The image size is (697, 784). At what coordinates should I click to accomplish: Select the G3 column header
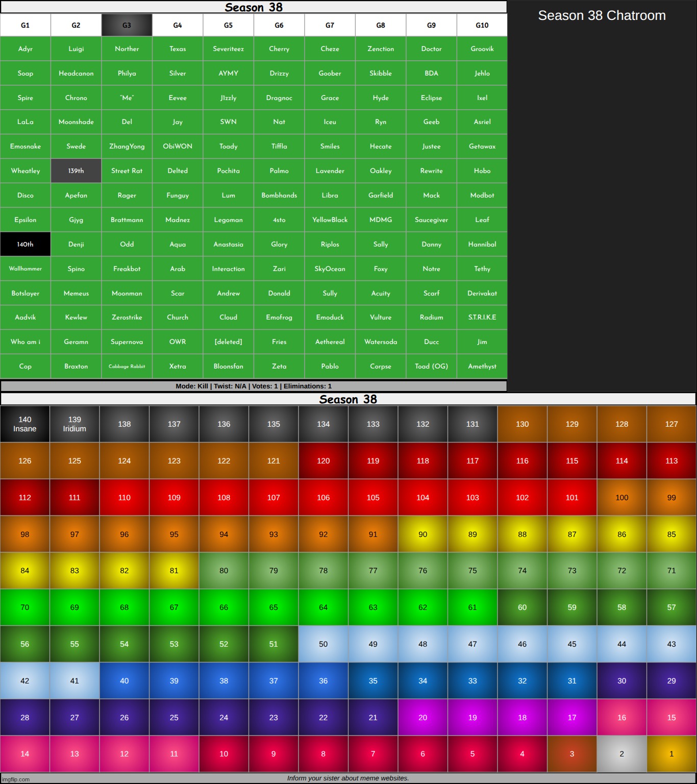(x=127, y=25)
